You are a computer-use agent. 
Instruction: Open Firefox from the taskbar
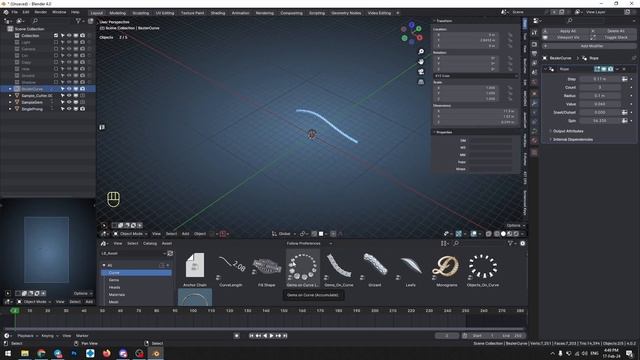click(107, 353)
